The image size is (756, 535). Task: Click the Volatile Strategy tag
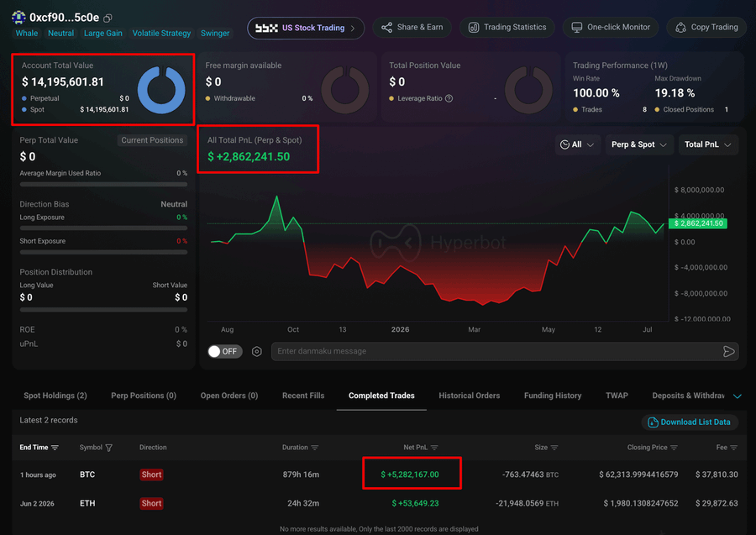(161, 34)
